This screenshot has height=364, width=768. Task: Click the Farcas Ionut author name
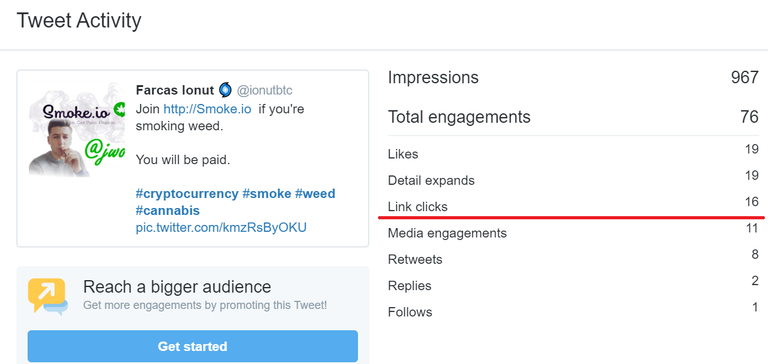(175, 90)
